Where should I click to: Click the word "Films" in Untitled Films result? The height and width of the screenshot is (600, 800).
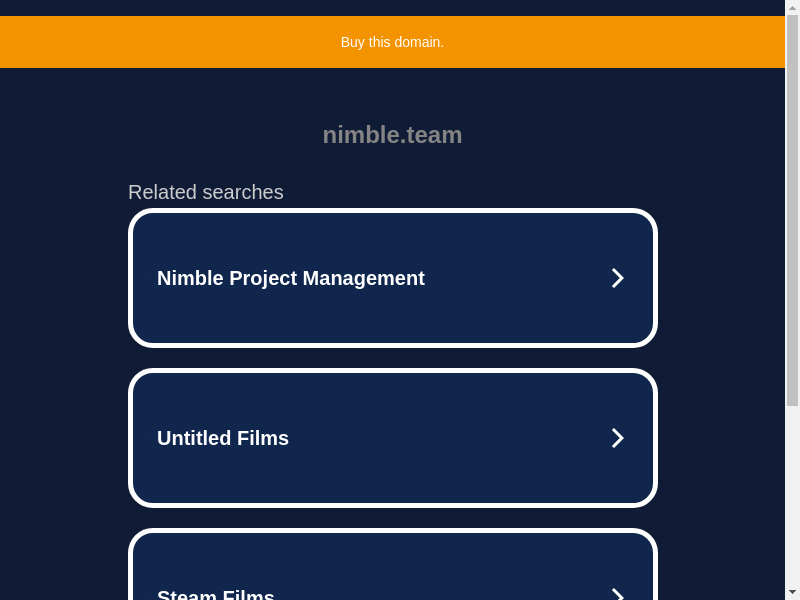(263, 438)
